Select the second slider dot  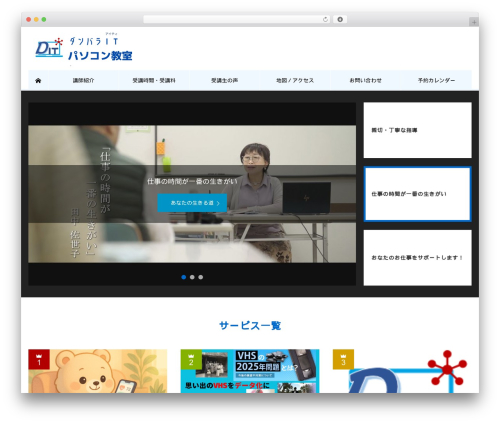point(192,277)
